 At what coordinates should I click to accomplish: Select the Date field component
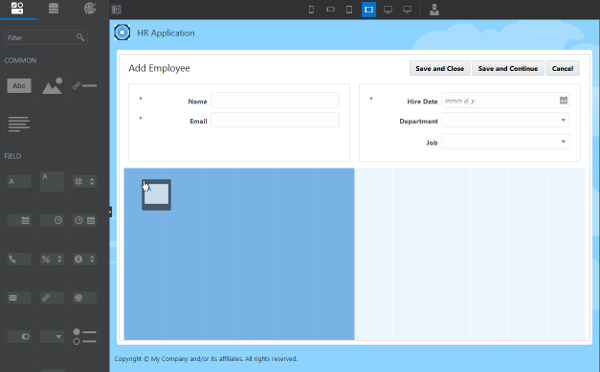(x=19, y=220)
